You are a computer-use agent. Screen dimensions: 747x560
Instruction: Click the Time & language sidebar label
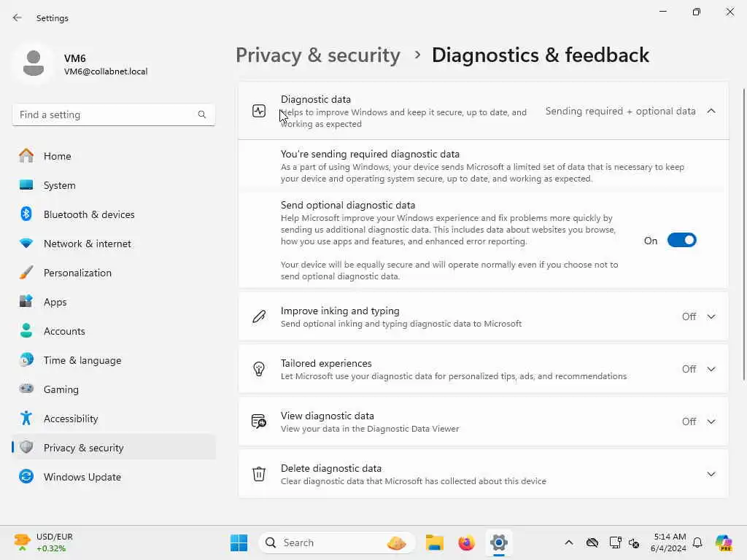(82, 360)
